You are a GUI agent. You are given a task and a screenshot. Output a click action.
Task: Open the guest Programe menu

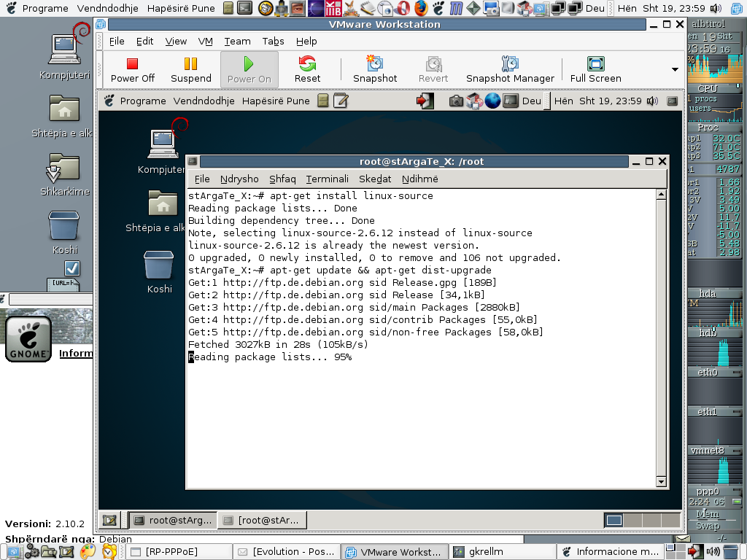coord(143,101)
